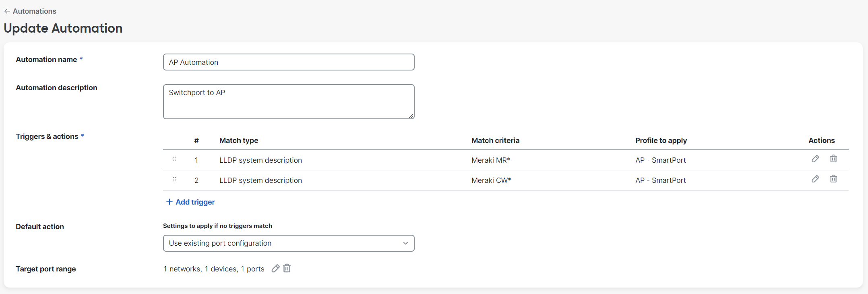
Task: Click the Add trigger link
Action: coord(195,202)
